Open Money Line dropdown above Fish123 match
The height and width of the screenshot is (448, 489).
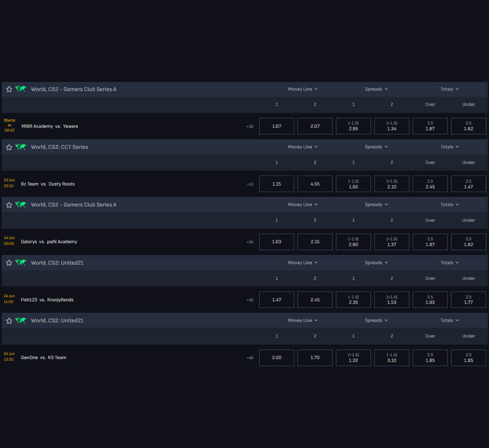tap(303, 262)
